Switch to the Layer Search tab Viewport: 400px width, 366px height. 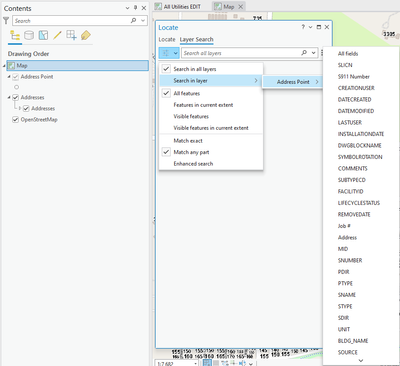(197, 39)
